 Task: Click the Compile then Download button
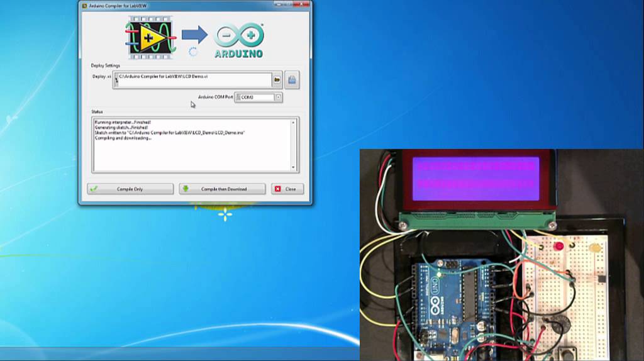tap(222, 189)
